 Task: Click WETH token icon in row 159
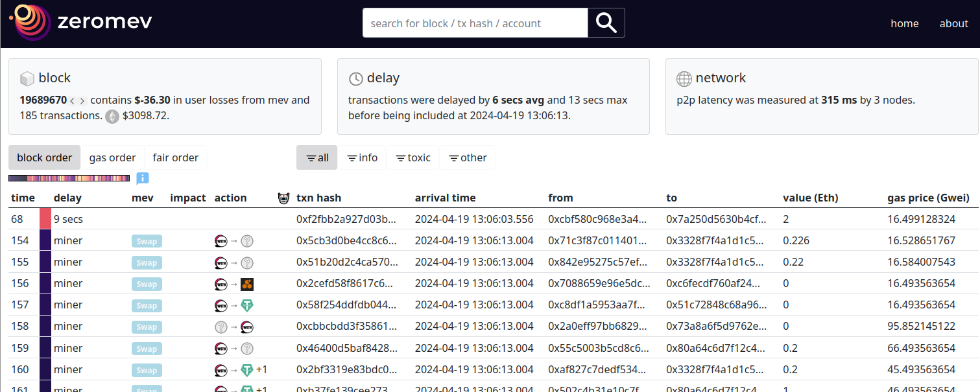pos(221,349)
